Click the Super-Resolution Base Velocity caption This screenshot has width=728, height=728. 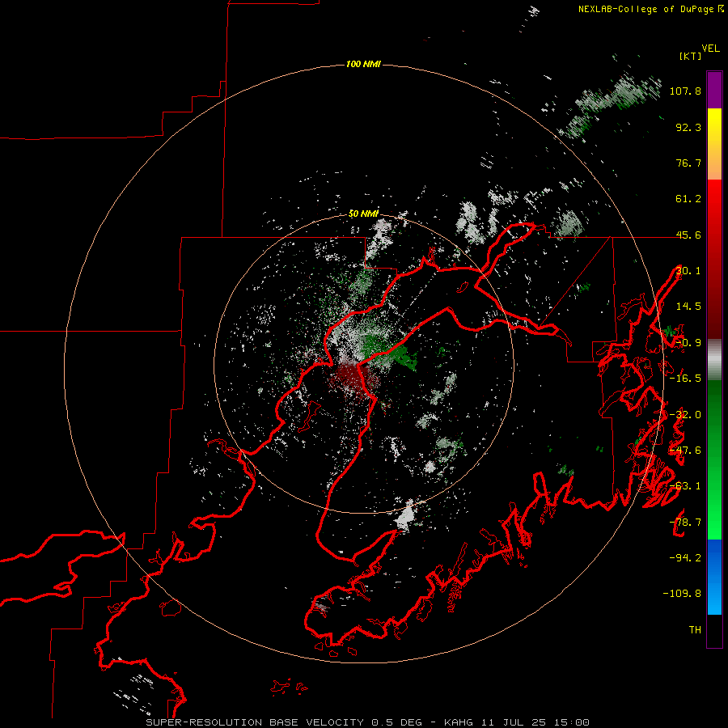pyautogui.click(x=368, y=722)
